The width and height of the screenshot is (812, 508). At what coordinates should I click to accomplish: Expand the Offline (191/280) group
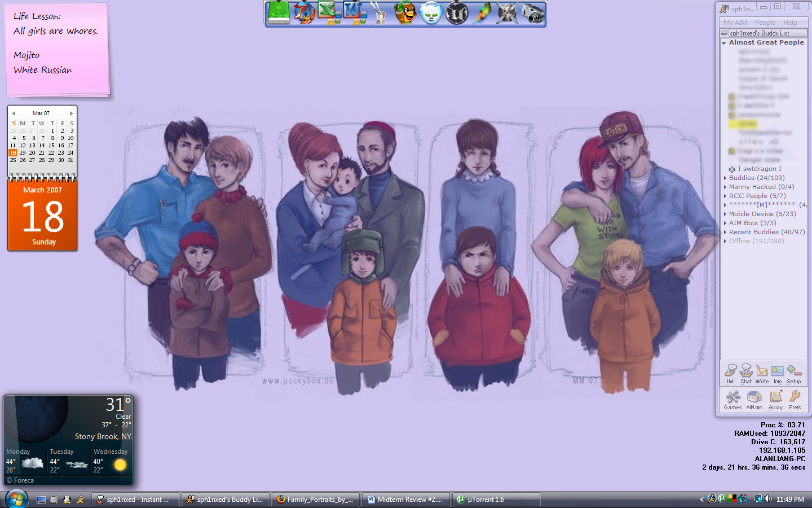click(725, 241)
